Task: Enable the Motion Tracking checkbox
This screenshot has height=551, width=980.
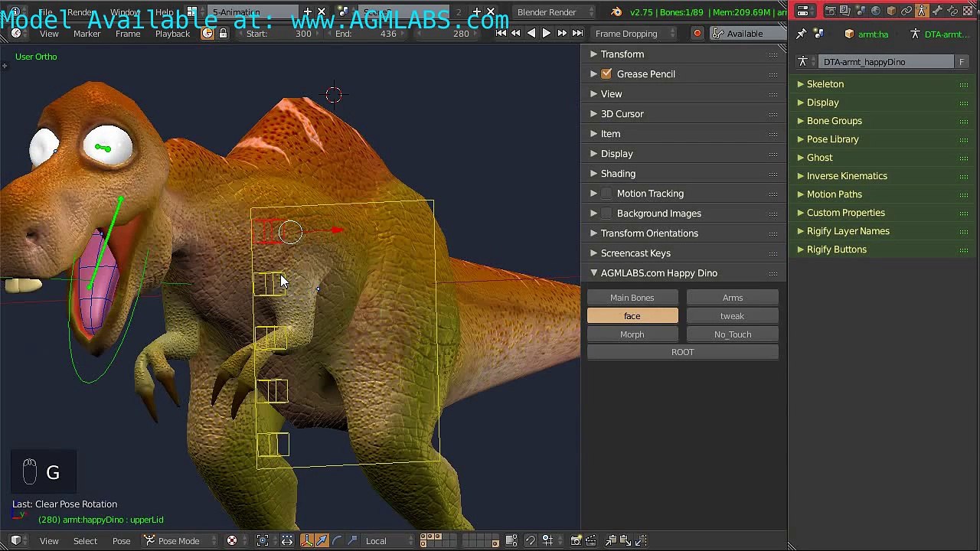Action: (x=606, y=193)
